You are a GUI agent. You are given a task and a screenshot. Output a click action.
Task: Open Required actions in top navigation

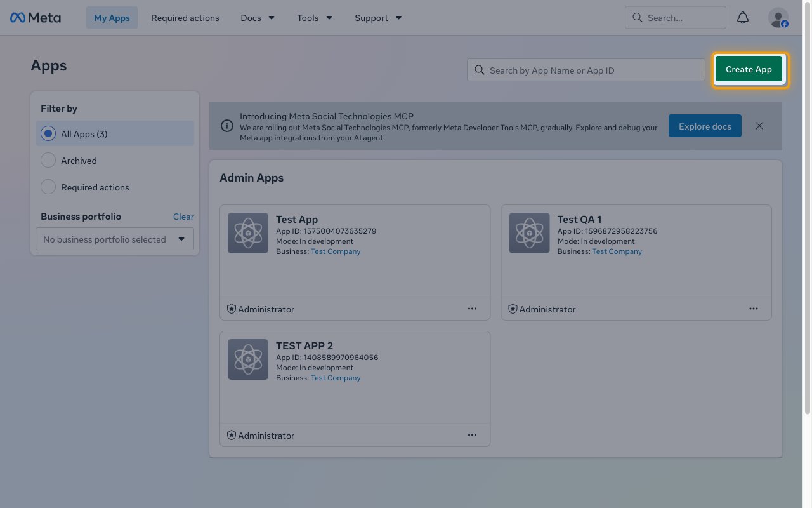[185, 18]
